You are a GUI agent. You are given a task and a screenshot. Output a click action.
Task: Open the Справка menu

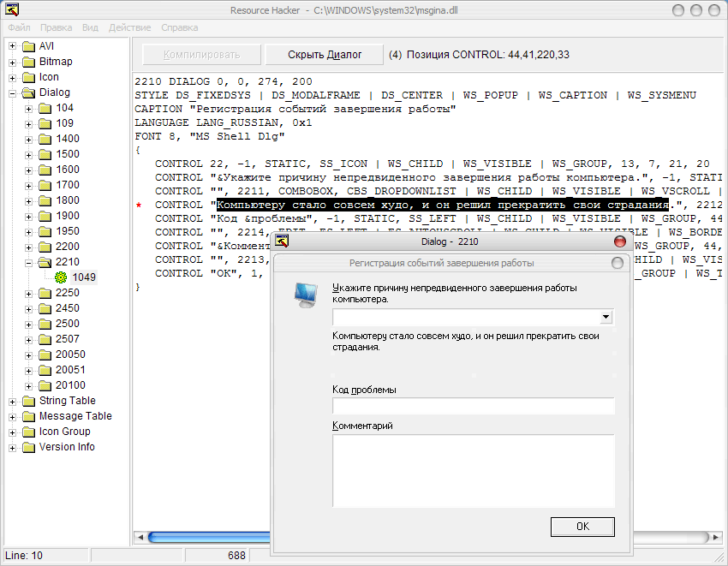coord(179,27)
